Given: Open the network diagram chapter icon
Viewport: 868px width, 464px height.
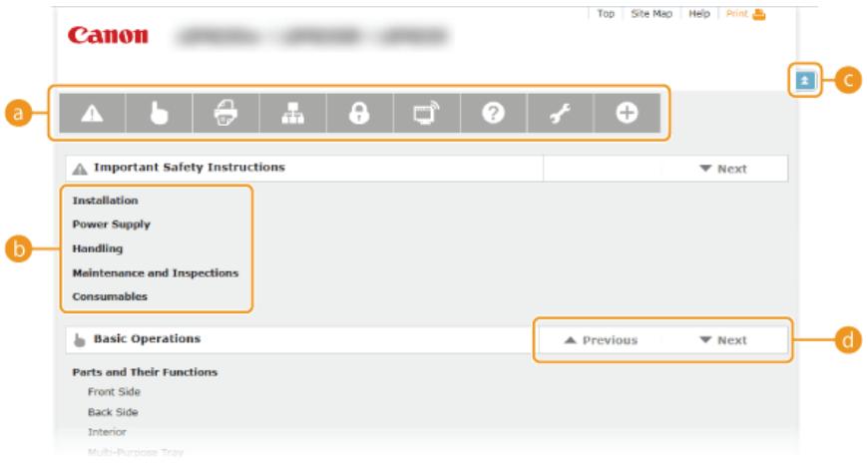Looking at the screenshot, I should point(293,114).
